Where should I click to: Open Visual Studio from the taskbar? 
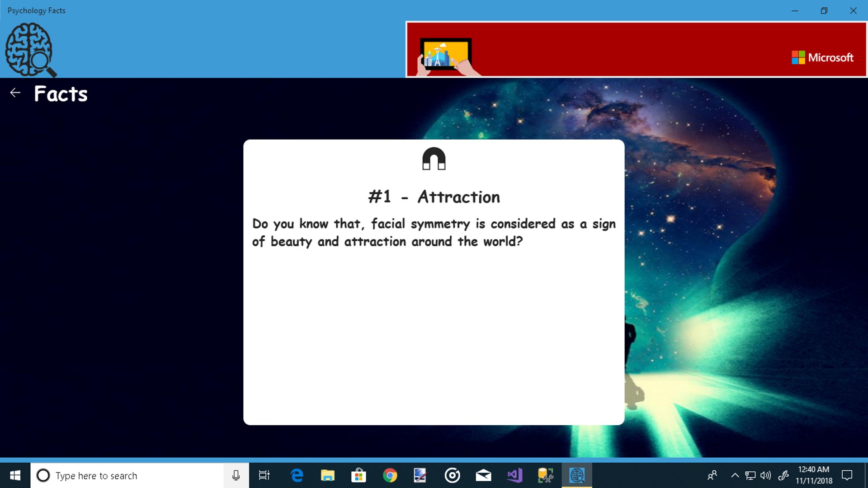[514, 475]
